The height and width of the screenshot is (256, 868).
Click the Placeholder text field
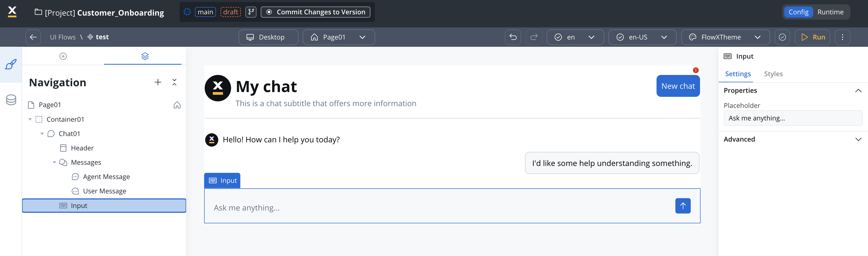[793, 118]
